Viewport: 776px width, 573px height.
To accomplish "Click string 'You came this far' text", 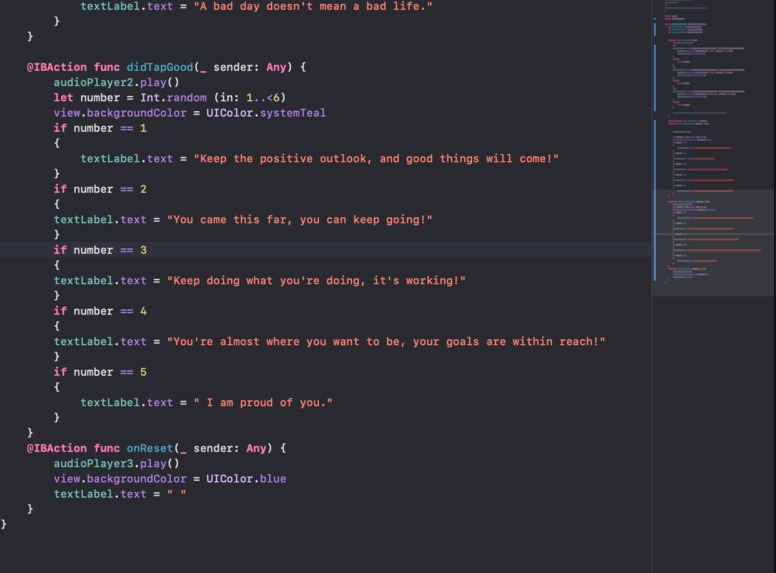I will [299, 220].
